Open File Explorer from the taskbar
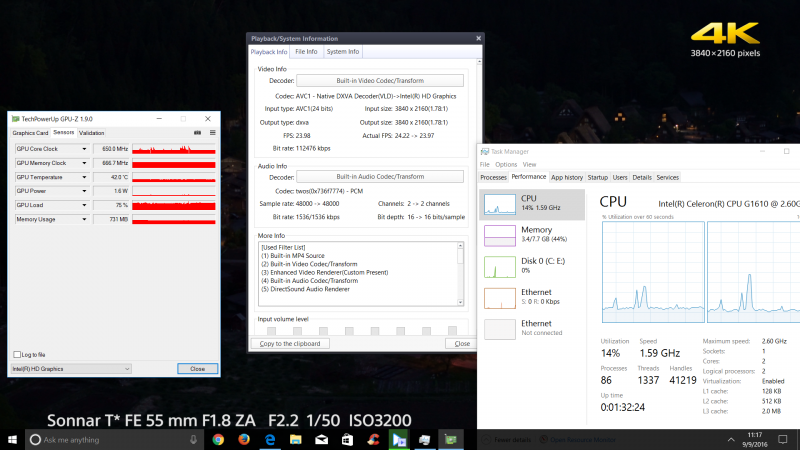This screenshot has height=450, width=800. 296,440
